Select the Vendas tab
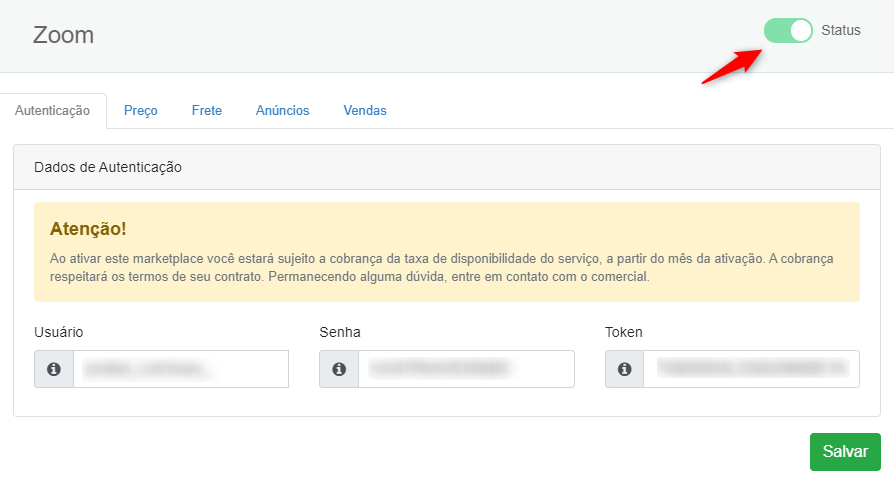Viewport: 894px width, 492px height. click(x=365, y=111)
